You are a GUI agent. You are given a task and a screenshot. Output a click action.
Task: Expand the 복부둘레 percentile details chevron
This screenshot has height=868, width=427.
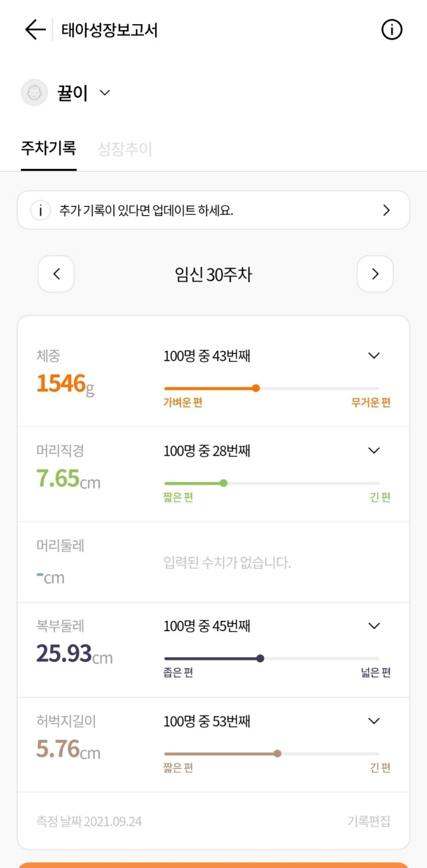(x=374, y=626)
